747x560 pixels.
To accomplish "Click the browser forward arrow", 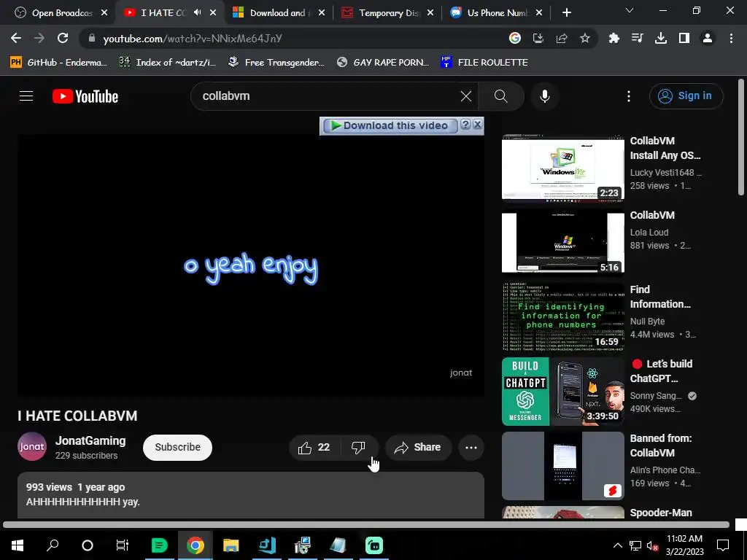I will pos(39,38).
